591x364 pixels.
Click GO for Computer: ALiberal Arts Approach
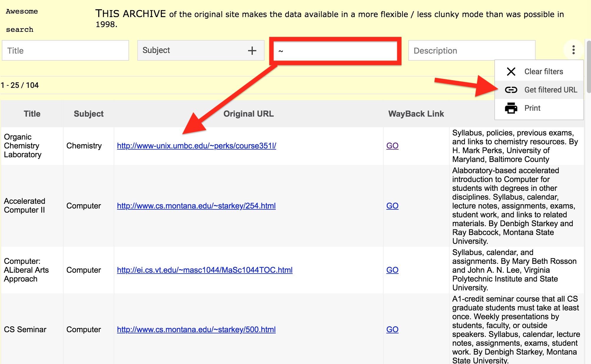tap(392, 270)
